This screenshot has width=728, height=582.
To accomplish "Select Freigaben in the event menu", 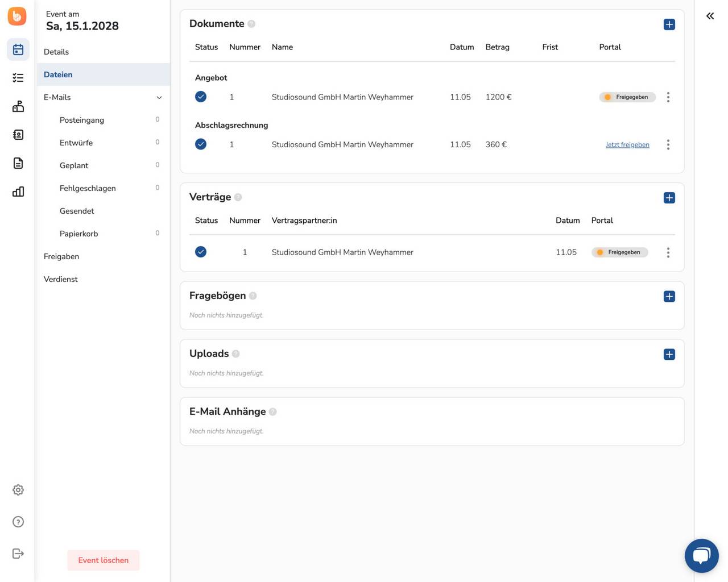I will 61,256.
